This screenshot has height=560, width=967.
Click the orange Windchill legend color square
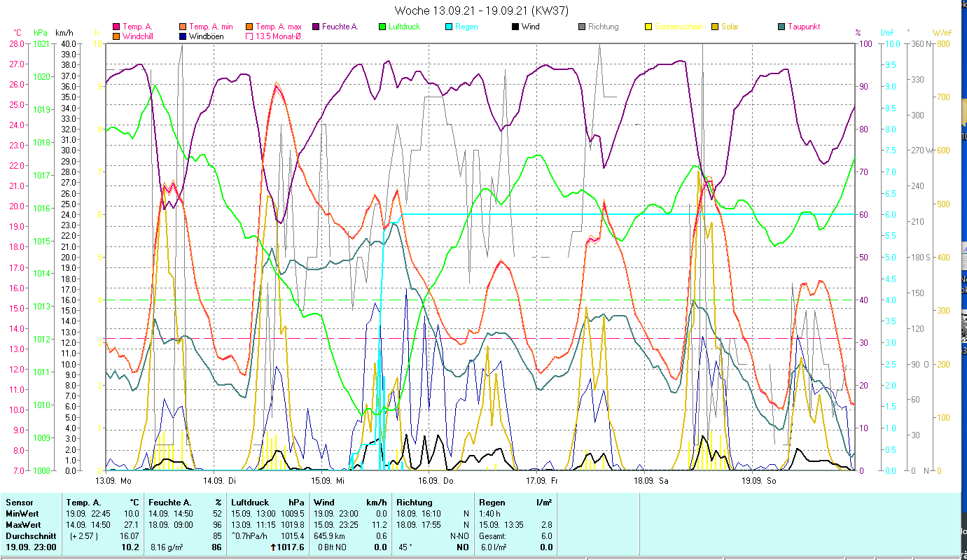(x=116, y=36)
